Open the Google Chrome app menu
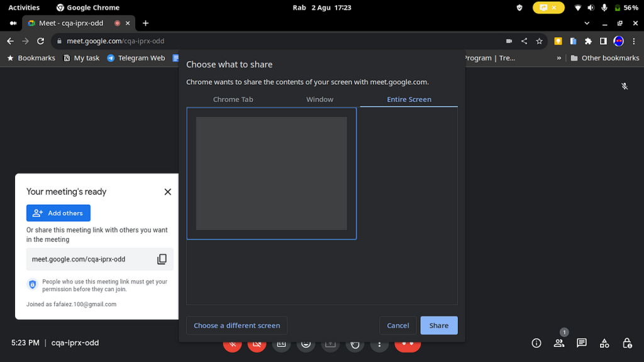Image resolution: width=644 pixels, height=362 pixels. pyautogui.click(x=88, y=8)
